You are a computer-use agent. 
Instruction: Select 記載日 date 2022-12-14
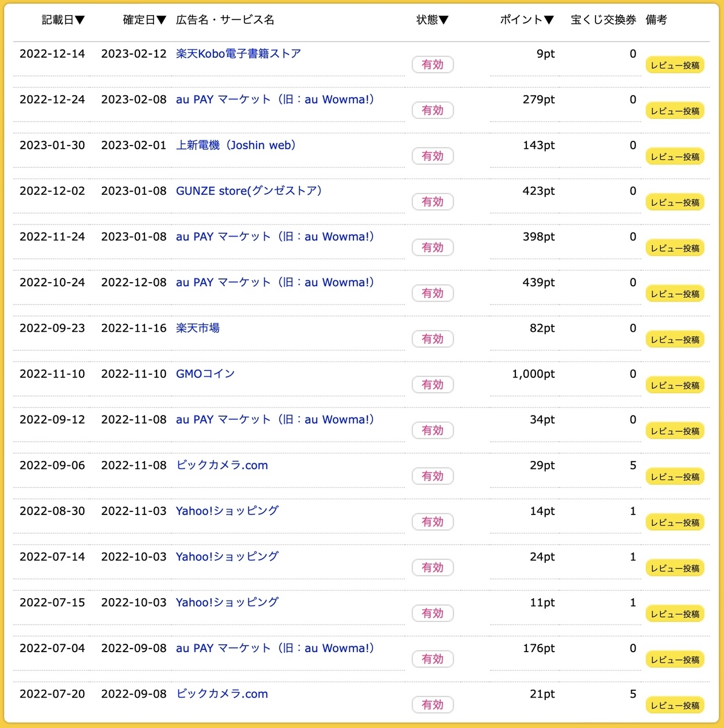pyautogui.click(x=52, y=53)
